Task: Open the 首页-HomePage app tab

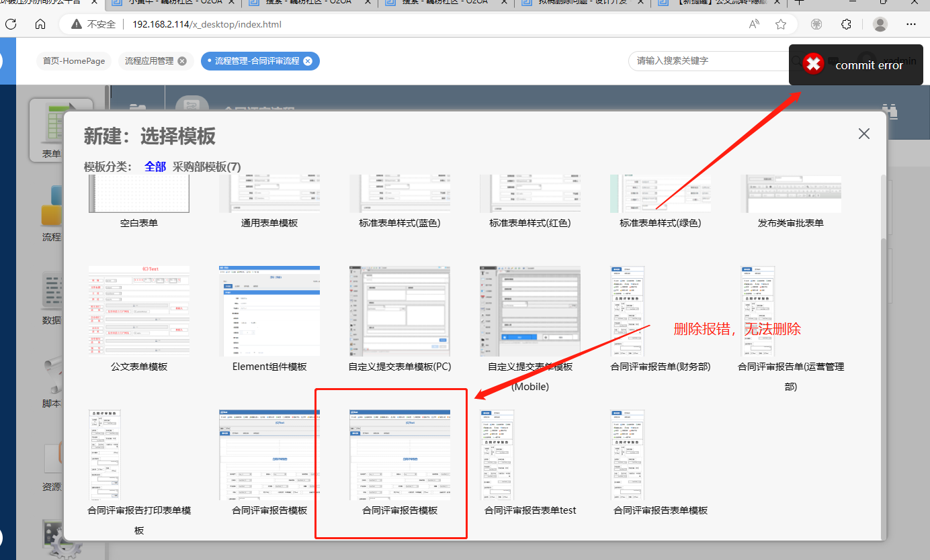Action: point(74,61)
